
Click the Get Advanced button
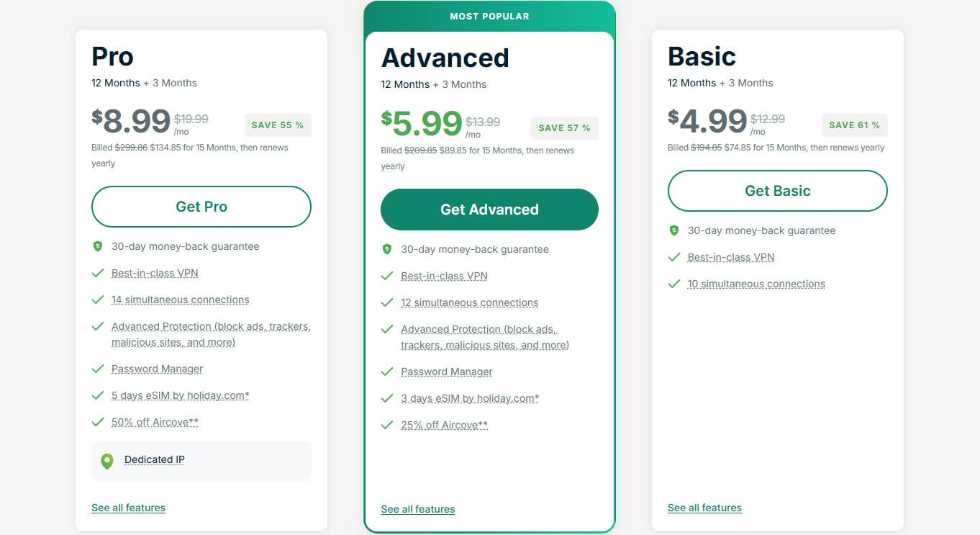489,210
